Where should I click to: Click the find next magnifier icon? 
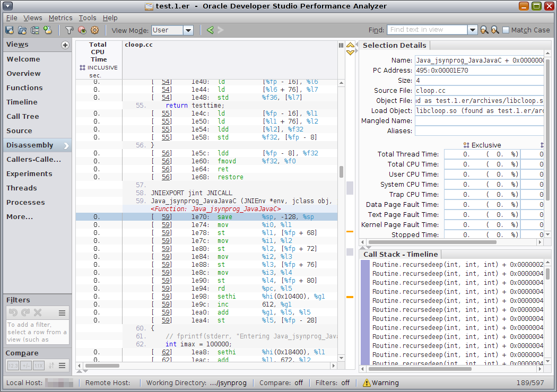494,30
